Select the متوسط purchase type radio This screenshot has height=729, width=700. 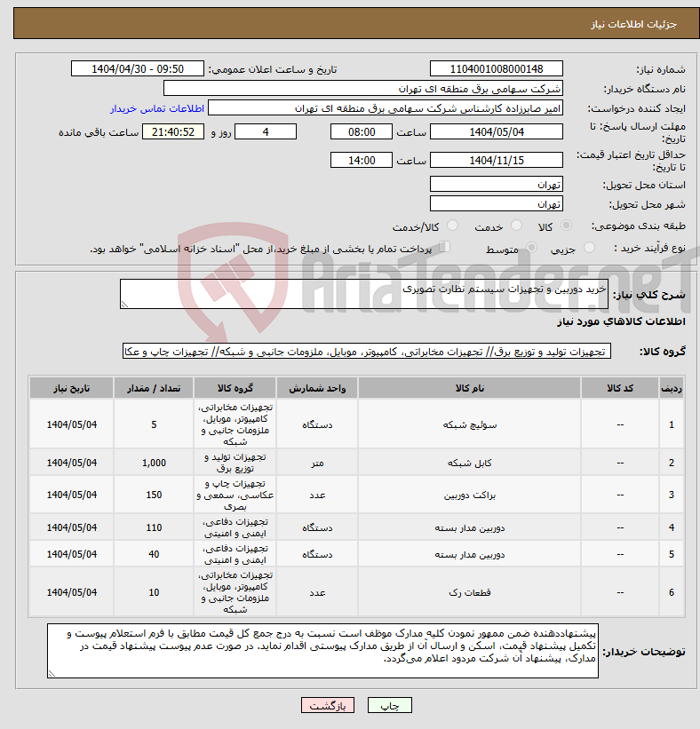(531, 248)
